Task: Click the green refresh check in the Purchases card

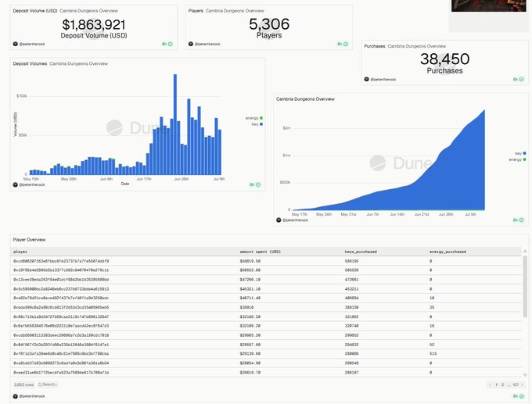Action: point(522,79)
